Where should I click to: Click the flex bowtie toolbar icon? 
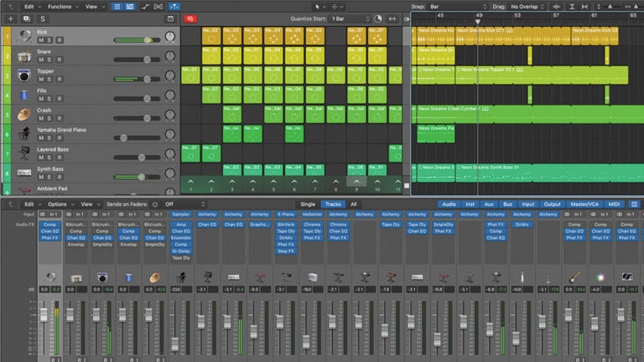tap(158, 7)
